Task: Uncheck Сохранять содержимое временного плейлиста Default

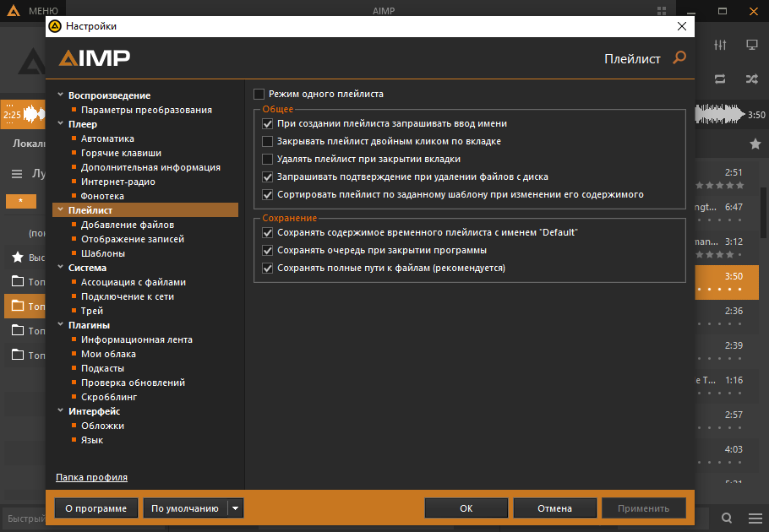Action: tap(267, 233)
